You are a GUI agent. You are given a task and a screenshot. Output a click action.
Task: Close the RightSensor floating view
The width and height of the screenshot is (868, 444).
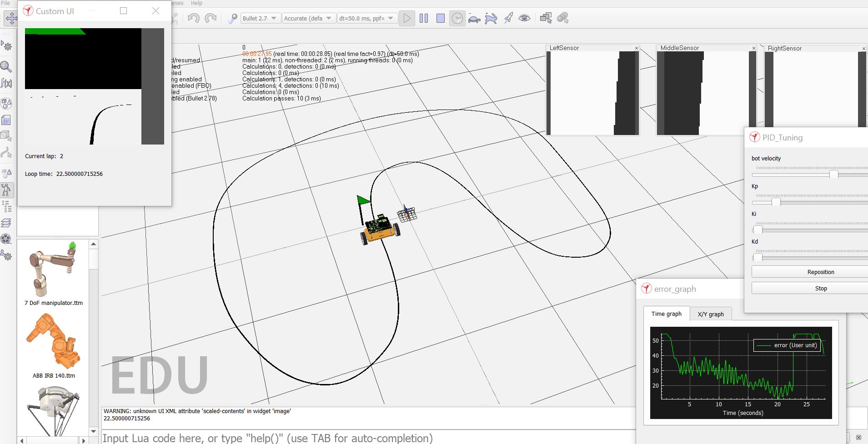coord(864,49)
